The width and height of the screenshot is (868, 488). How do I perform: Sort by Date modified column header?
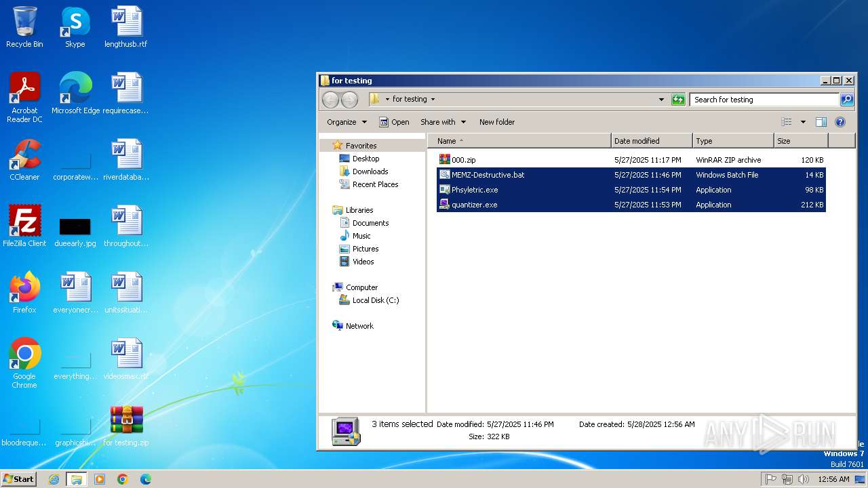pos(652,141)
